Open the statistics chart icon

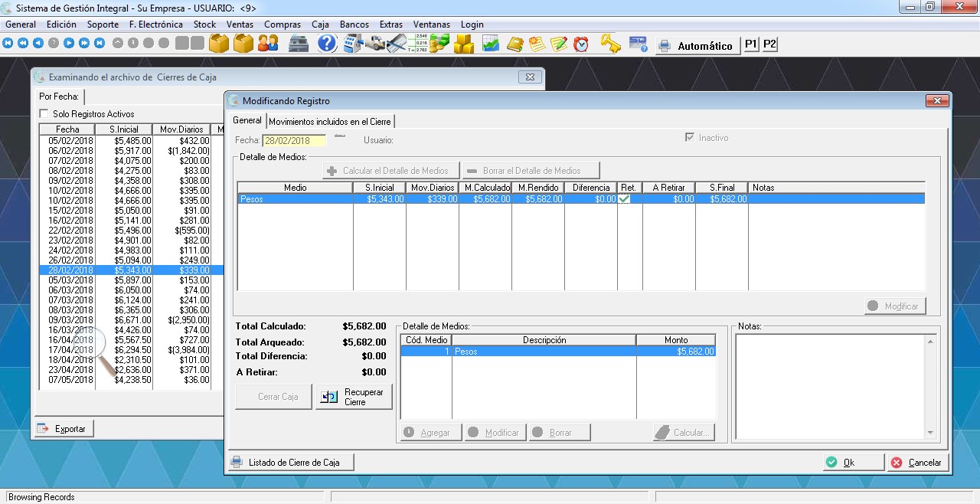pos(490,44)
